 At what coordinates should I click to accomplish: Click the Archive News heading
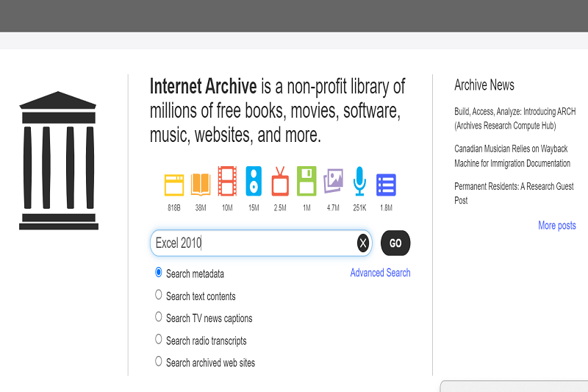click(x=484, y=85)
